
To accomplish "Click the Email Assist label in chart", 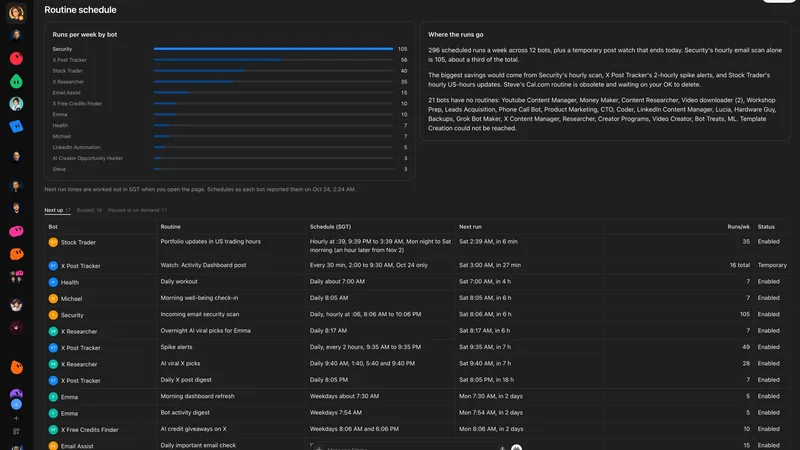I will point(66,93).
